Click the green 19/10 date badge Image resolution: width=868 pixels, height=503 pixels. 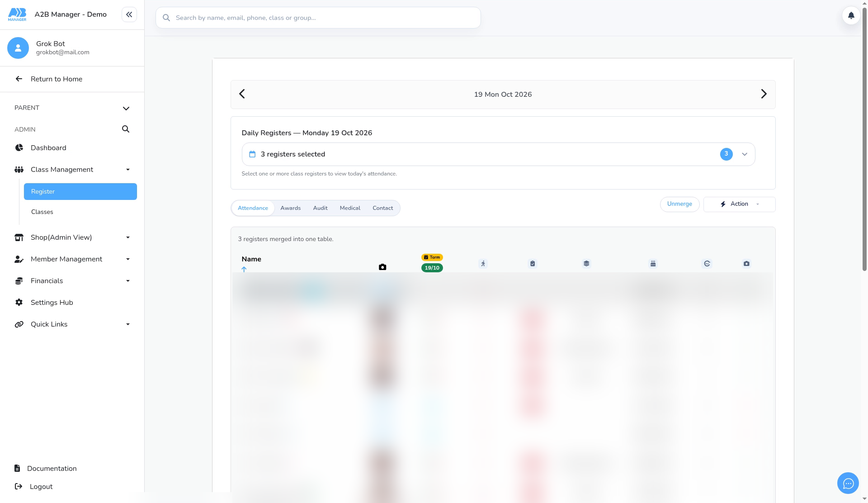[x=432, y=268]
